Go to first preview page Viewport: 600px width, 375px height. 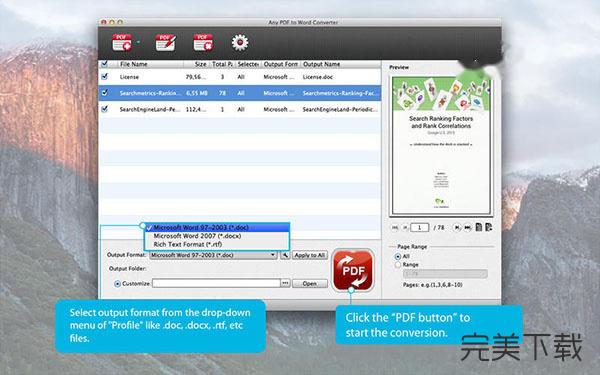point(395,227)
